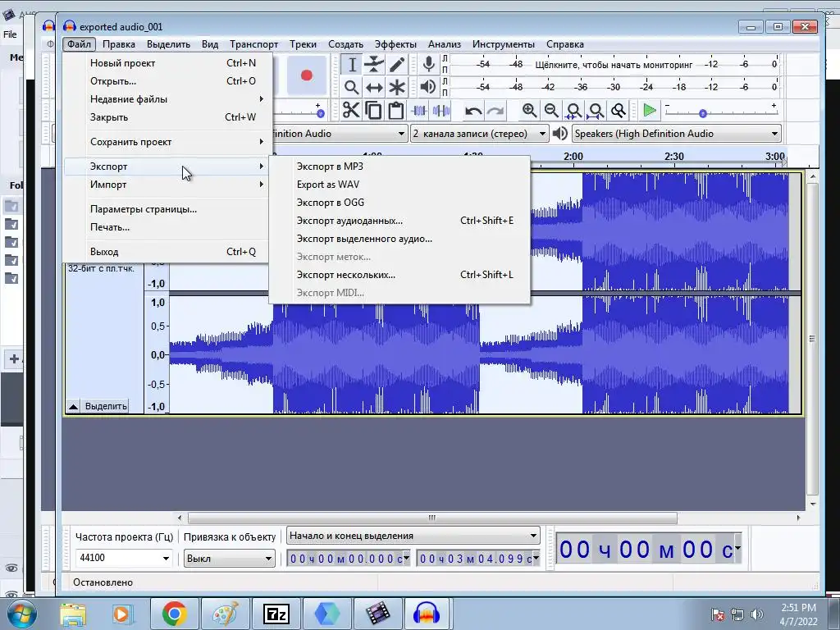The height and width of the screenshot is (630, 840).
Task: Open selection end time format arrow
Action: pos(536,558)
